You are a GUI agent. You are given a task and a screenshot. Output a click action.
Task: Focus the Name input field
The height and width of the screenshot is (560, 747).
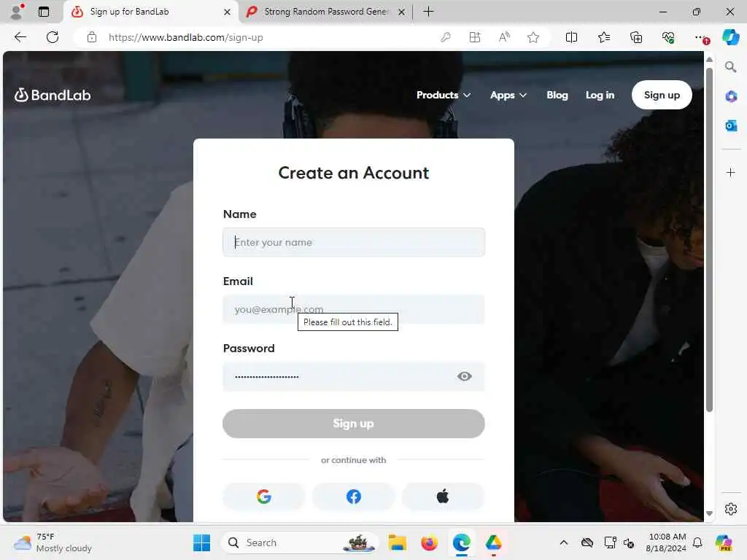(x=354, y=242)
